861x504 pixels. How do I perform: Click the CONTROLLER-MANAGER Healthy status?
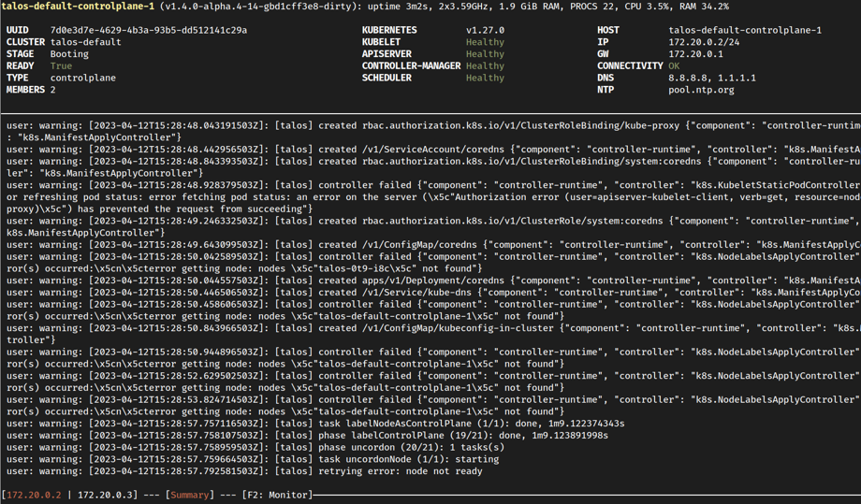coord(486,65)
